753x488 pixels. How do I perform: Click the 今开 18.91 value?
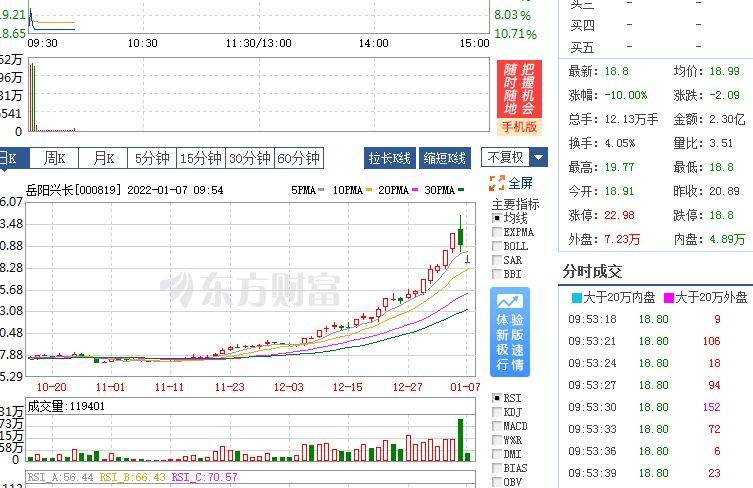[x=619, y=191]
